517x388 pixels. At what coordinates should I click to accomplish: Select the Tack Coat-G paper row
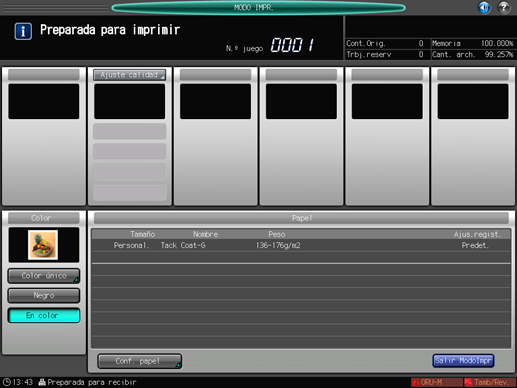(301, 246)
